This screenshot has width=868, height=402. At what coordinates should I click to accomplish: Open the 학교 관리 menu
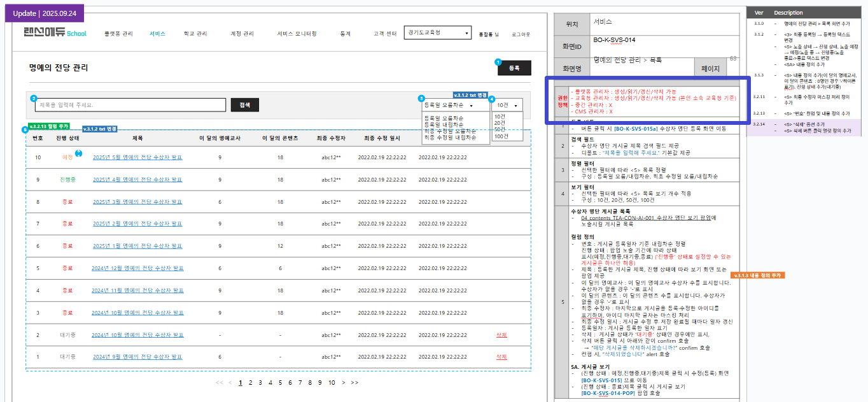point(195,34)
